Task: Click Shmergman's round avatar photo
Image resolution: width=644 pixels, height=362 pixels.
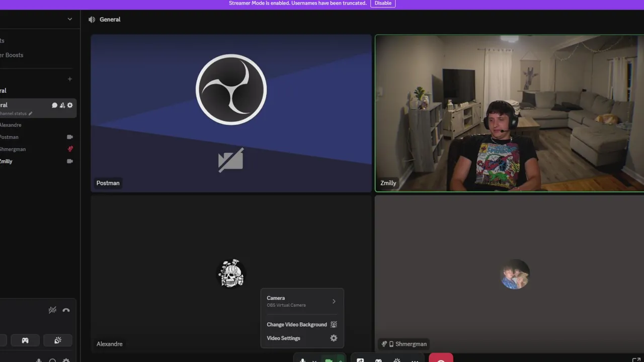Action: [x=515, y=275]
